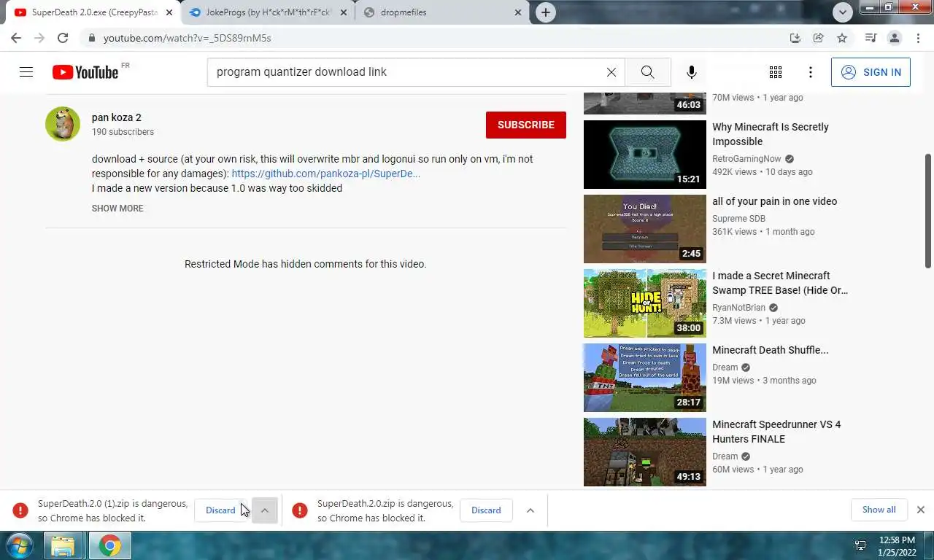Expand options for SuperDeath.2.0.zip
Image resolution: width=934 pixels, height=560 pixels.
pos(530,510)
